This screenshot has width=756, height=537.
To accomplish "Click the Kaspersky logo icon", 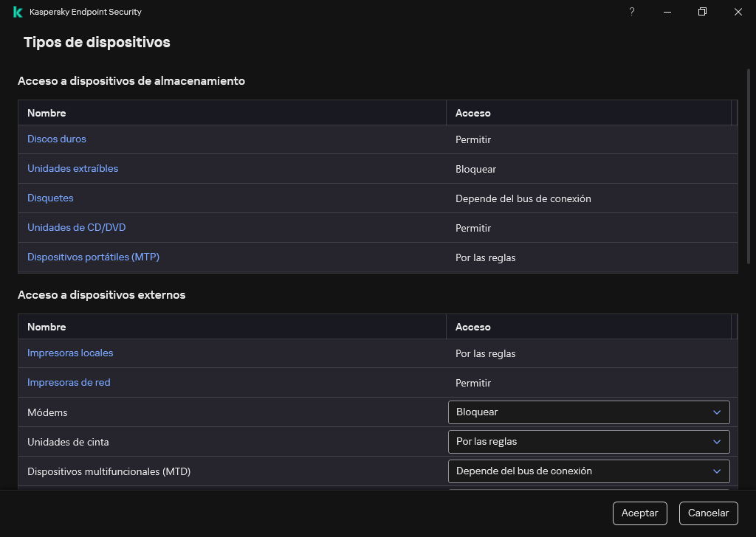I will 16,12.
